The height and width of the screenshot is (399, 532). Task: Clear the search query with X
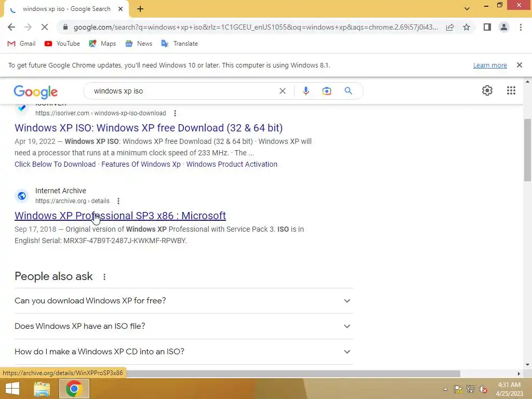[282, 91]
